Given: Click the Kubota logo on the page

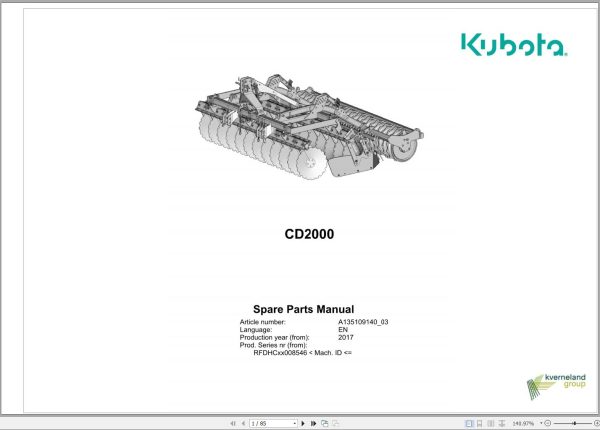Looking at the screenshot, I should click(514, 44).
